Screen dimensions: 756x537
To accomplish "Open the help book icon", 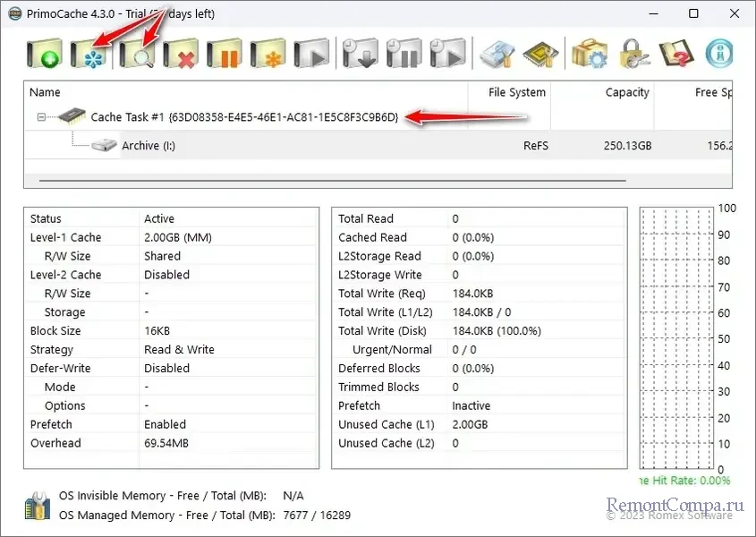I will (x=676, y=53).
